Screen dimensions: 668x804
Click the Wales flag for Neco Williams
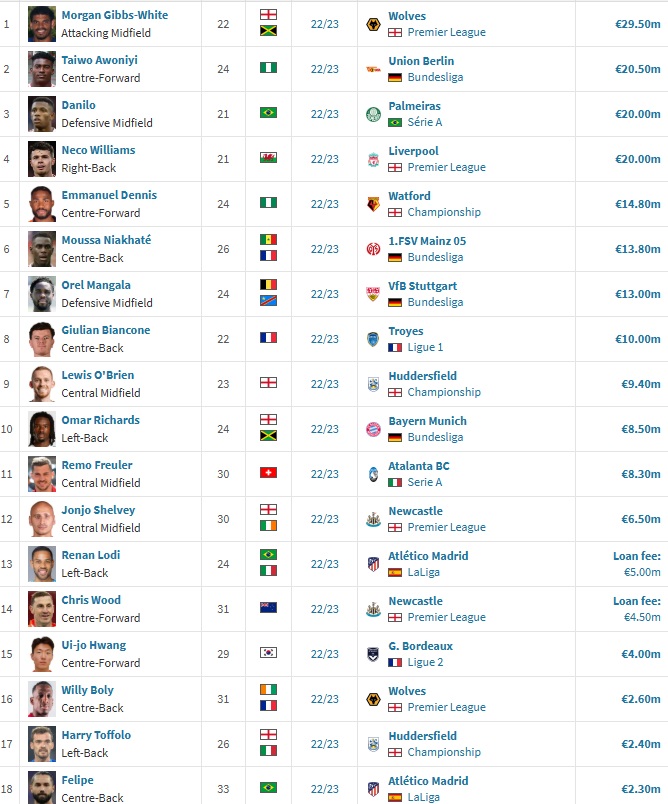click(x=268, y=157)
